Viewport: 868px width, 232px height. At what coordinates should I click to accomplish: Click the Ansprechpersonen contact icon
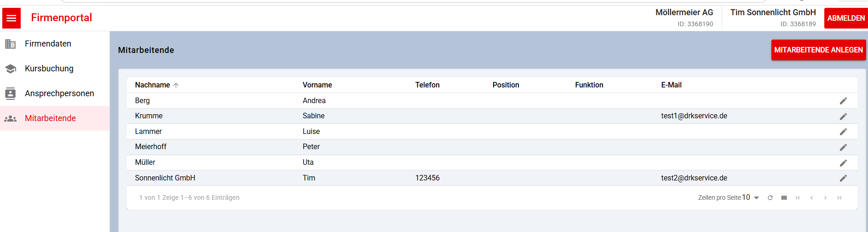(10, 93)
